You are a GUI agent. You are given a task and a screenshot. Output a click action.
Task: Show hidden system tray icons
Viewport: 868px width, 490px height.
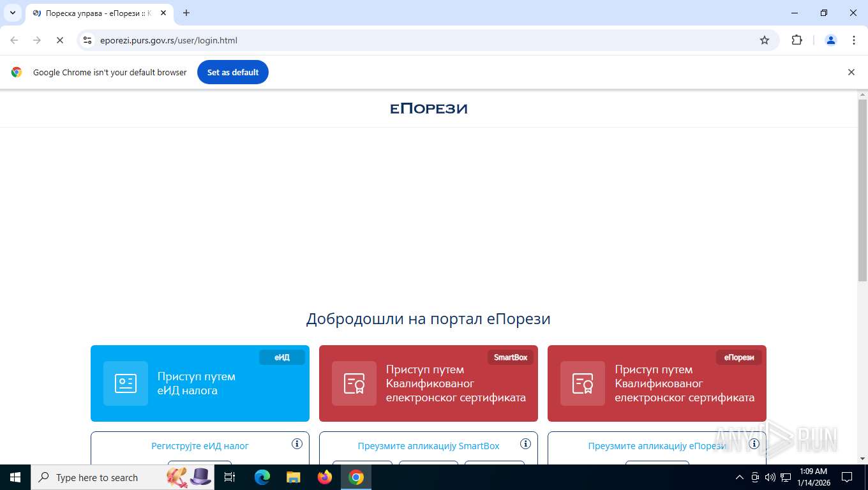pos(740,477)
